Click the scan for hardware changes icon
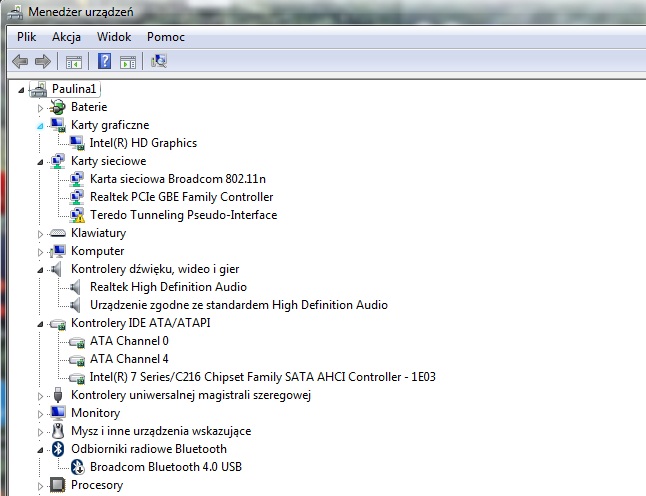Image resolution: width=646 pixels, height=496 pixels. (159, 61)
